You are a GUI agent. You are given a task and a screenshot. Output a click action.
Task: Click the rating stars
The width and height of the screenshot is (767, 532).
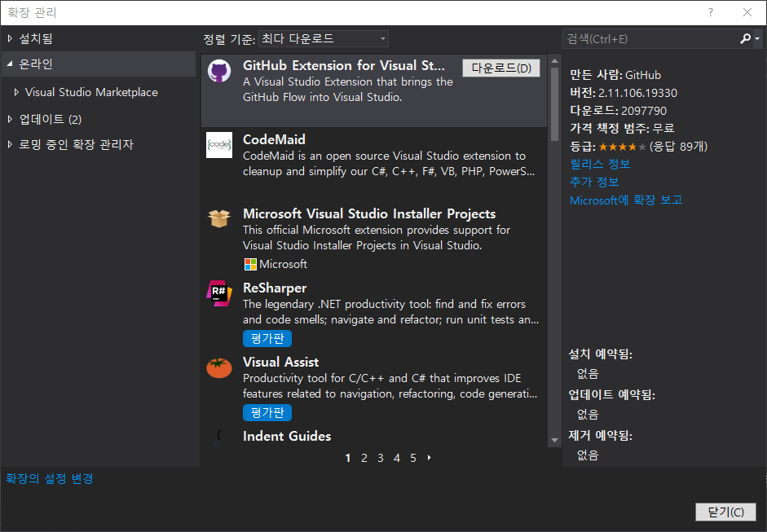[x=622, y=147]
